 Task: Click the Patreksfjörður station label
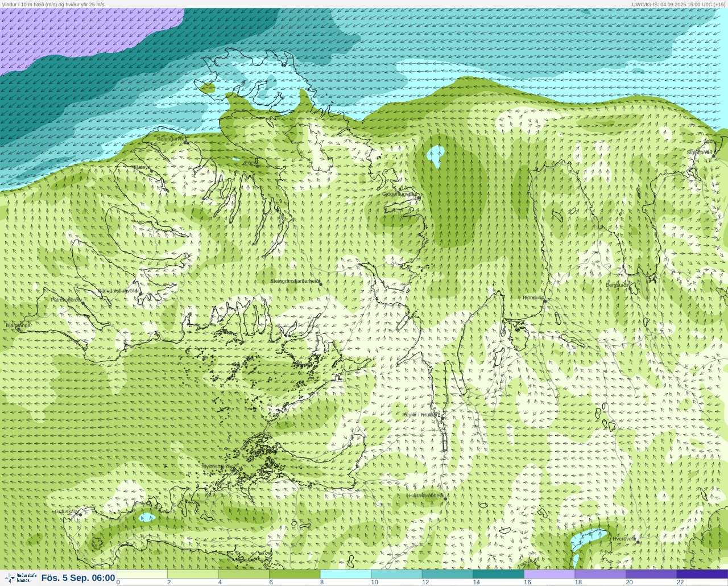pyautogui.click(x=67, y=300)
